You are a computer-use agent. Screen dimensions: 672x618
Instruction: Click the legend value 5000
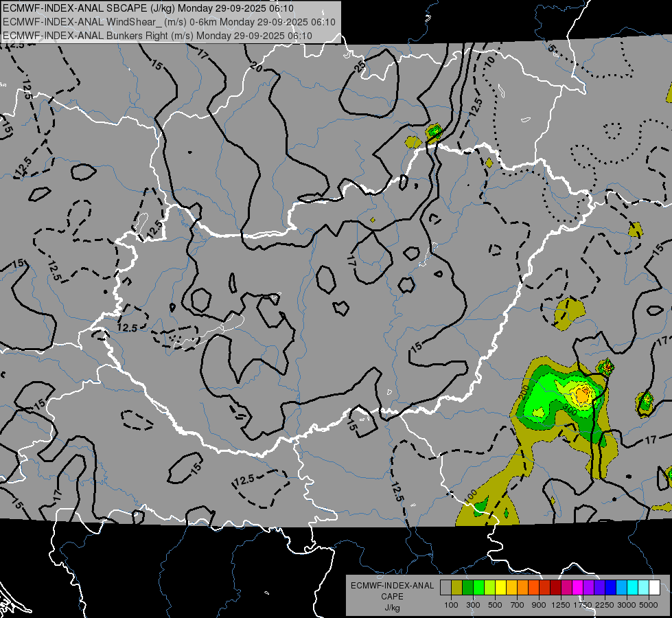click(649, 605)
